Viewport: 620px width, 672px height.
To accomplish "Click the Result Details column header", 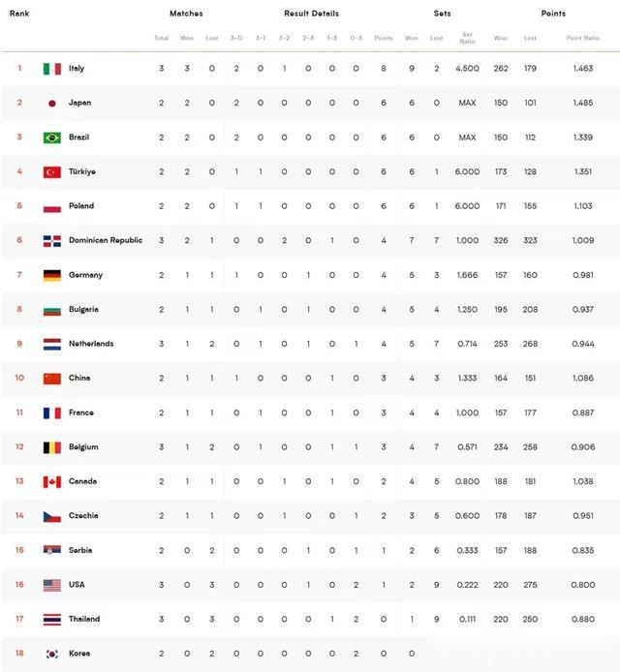I will (x=311, y=14).
